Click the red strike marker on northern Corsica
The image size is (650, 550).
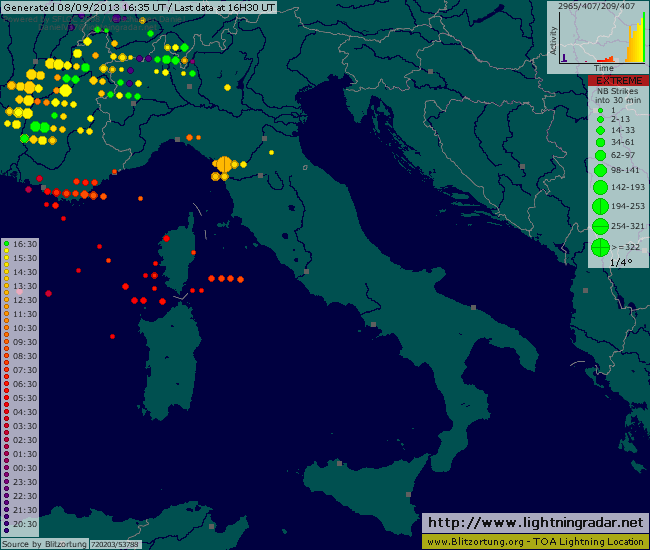click(166, 238)
